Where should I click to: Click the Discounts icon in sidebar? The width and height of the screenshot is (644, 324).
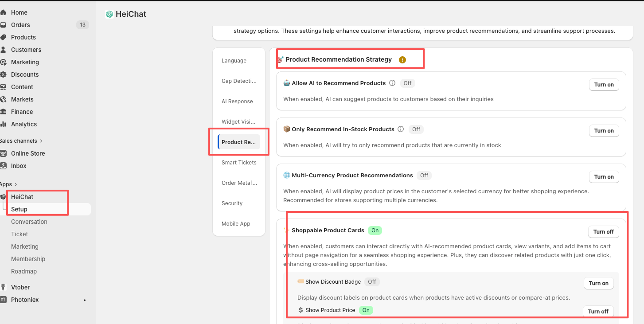tap(3, 74)
